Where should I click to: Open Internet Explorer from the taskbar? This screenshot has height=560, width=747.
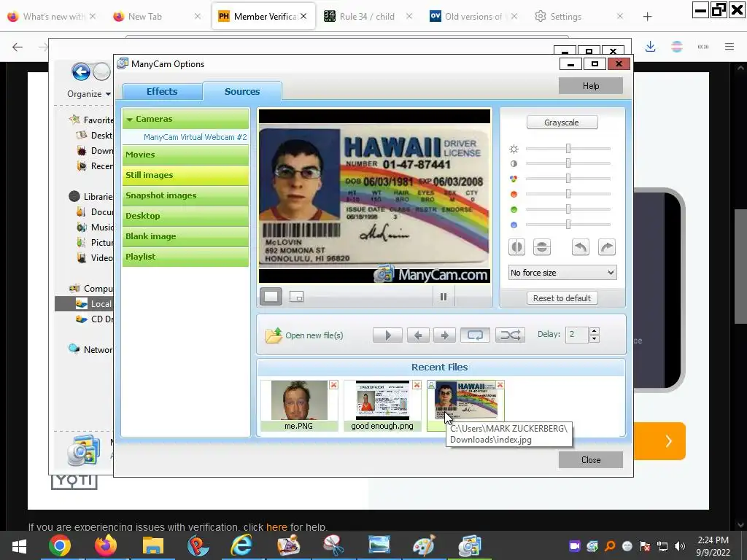pos(242,546)
